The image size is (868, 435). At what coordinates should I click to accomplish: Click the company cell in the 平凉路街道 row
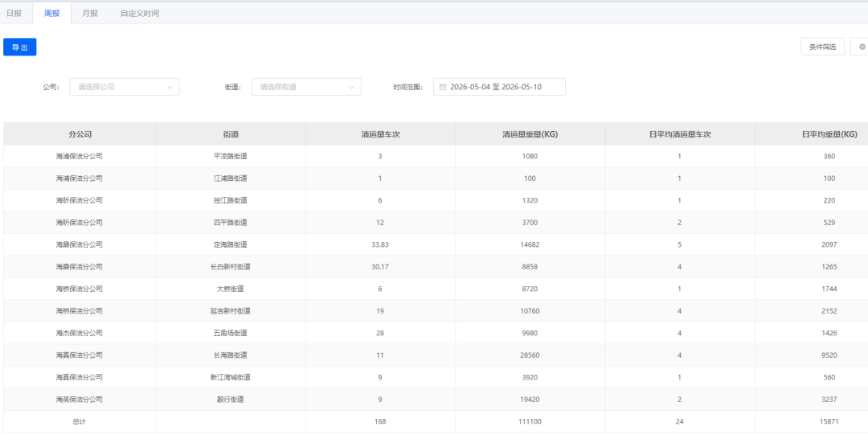pos(80,156)
